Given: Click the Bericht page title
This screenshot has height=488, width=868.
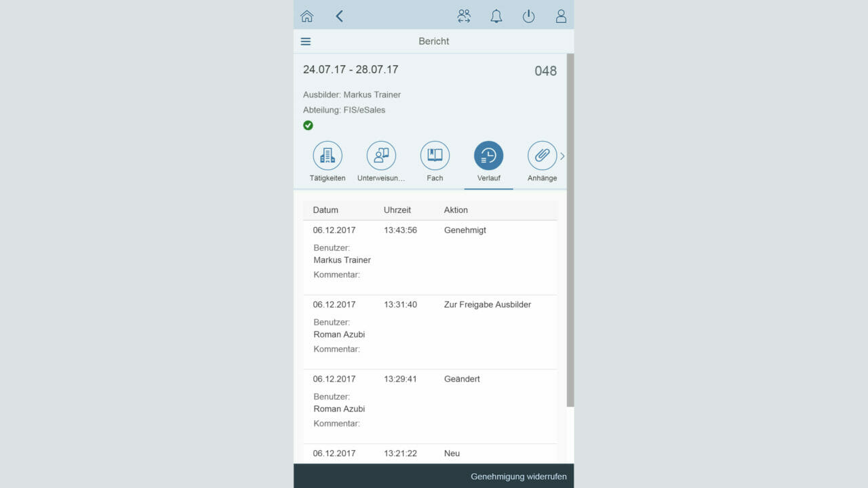Looking at the screenshot, I should tap(434, 41).
